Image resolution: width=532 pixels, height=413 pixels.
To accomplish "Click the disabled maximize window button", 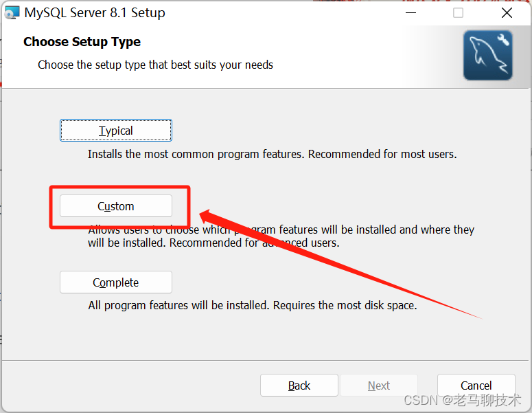I will 458,13.
